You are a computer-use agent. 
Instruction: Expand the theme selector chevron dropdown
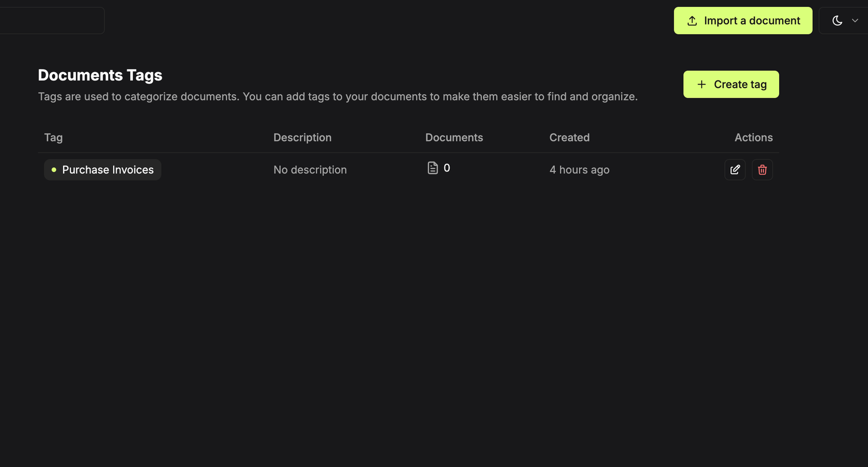(854, 21)
